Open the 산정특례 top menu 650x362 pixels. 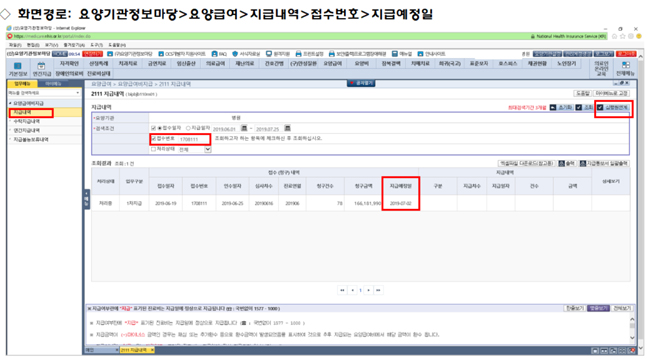(x=99, y=63)
